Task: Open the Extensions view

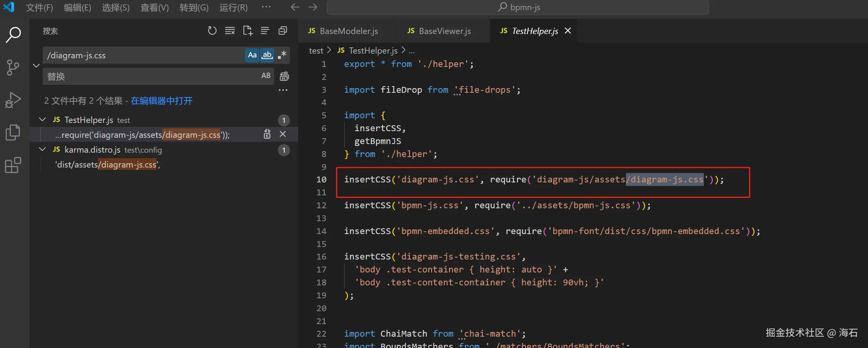Action: pyautogui.click(x=13, y=165)
